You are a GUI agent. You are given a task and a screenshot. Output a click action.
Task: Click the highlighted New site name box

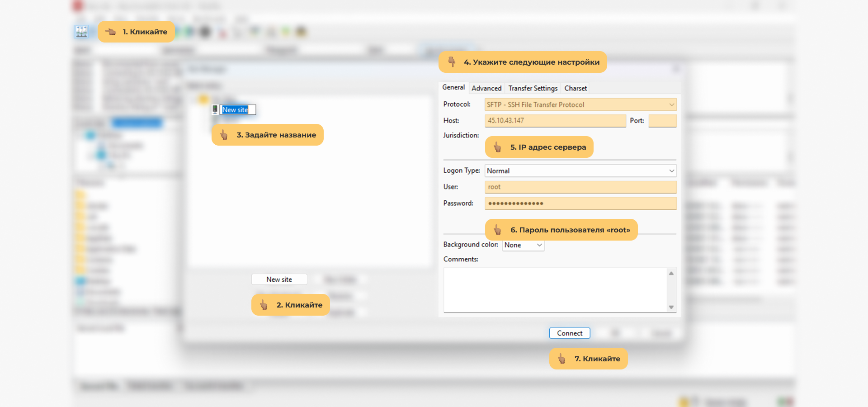[238, 110]
